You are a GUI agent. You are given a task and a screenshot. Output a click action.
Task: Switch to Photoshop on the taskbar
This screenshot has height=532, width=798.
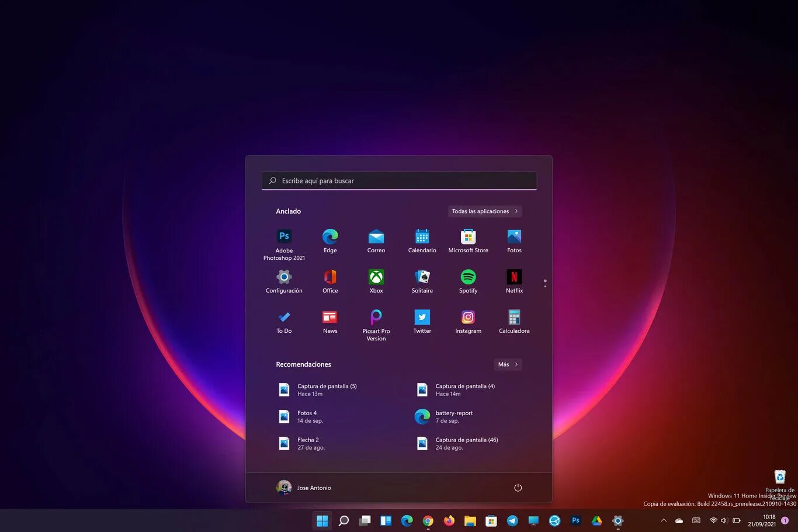point(575,520)
